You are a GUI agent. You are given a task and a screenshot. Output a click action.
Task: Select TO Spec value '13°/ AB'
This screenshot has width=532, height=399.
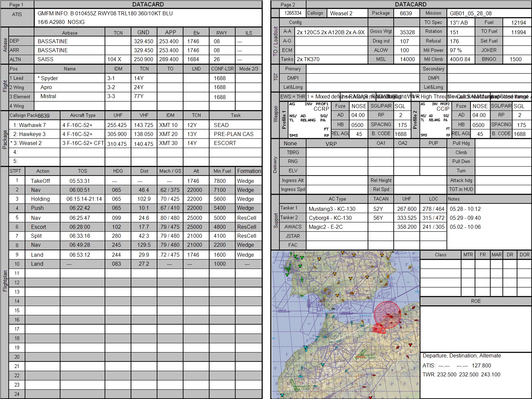459,23
